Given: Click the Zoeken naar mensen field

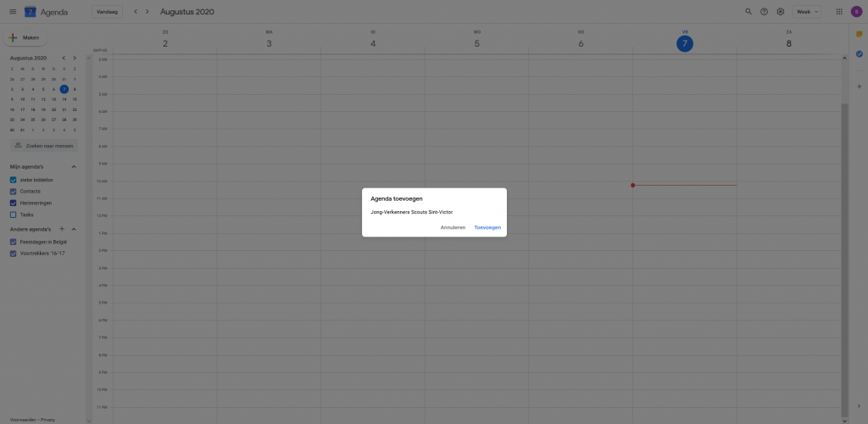Looking at the screenshot, I should click(x=44, y=146).
